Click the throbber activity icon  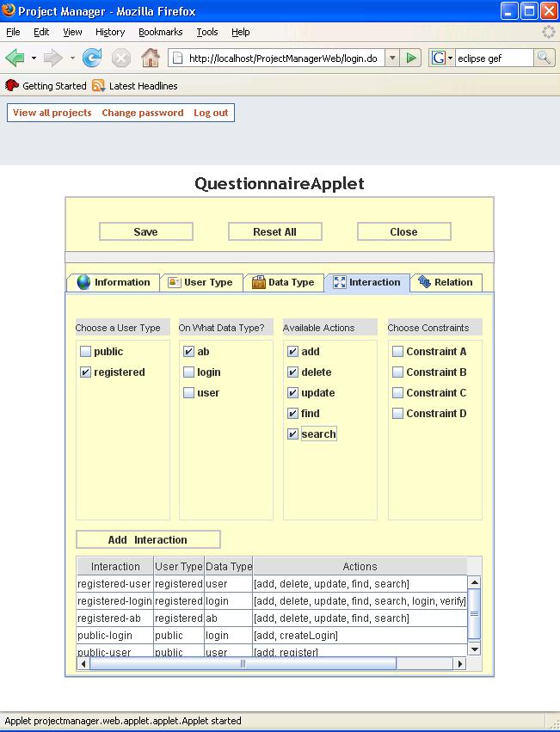click(x=548, y=32)
